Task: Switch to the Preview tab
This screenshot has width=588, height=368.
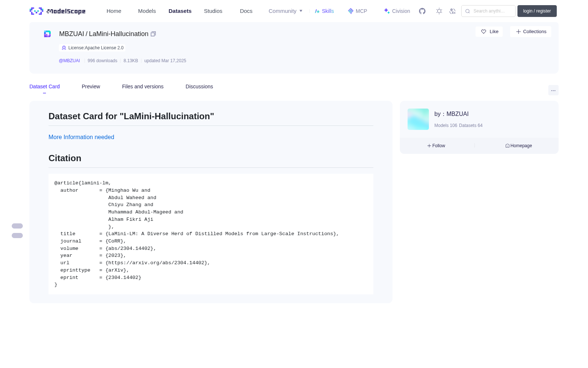Action: [91, 86]
